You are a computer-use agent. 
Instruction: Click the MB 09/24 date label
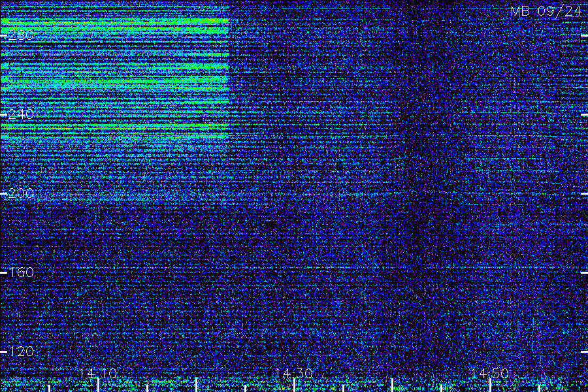(546, 11)
